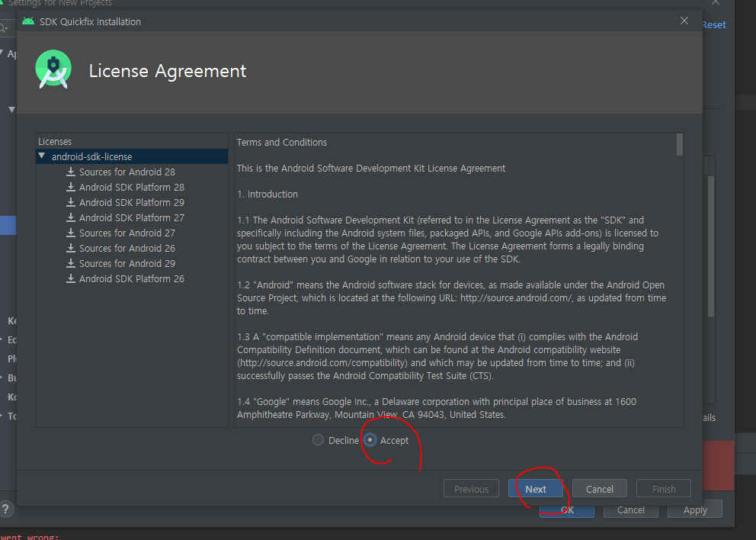Click download icon for Sources for Android 28
Viewport: 756px width, 540px height.
71,172
